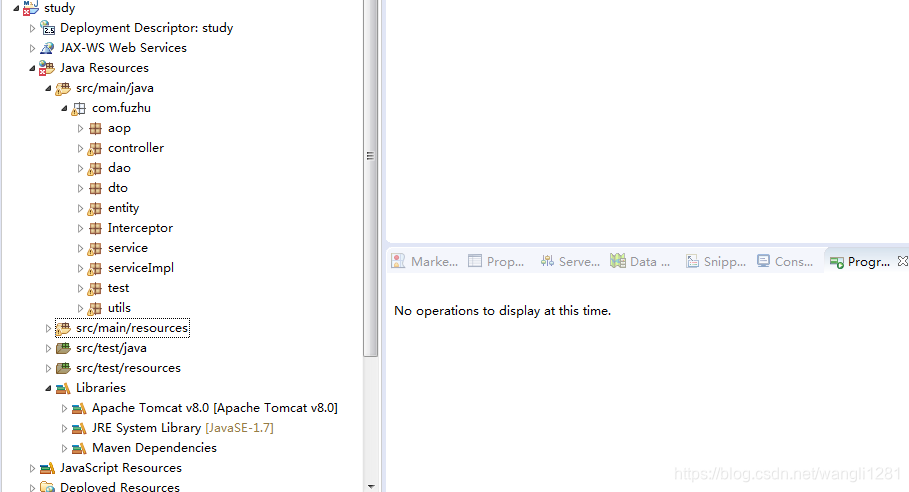Select the utils package label
Image resolution: width=909 pixels, height=492 pixels.
click(x=119, y=308)
